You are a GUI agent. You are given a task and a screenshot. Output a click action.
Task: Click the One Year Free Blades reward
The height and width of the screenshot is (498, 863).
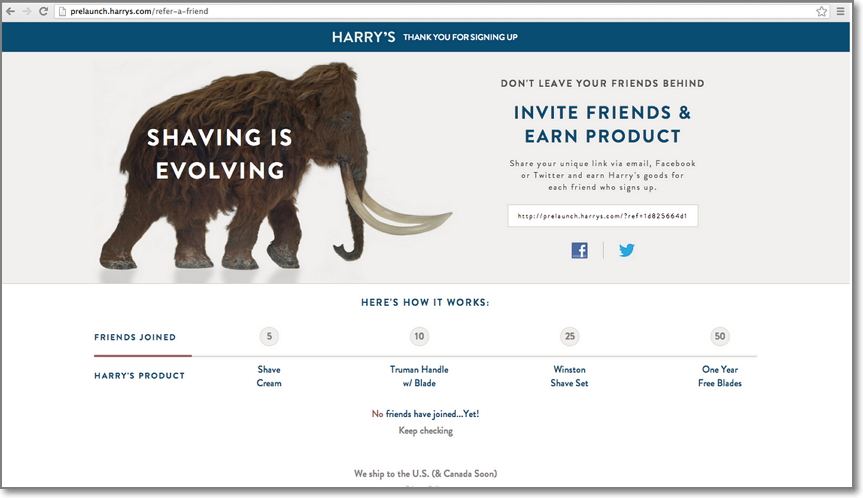tap(720, 376)
